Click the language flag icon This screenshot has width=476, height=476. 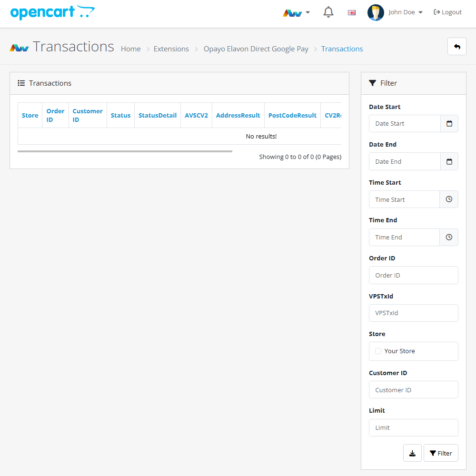[352, 13]
